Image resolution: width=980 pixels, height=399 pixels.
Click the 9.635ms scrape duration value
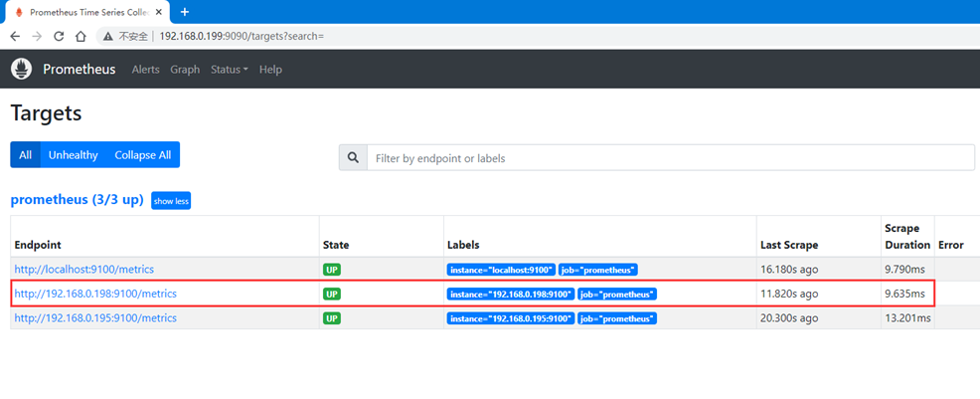coord(905,294)
